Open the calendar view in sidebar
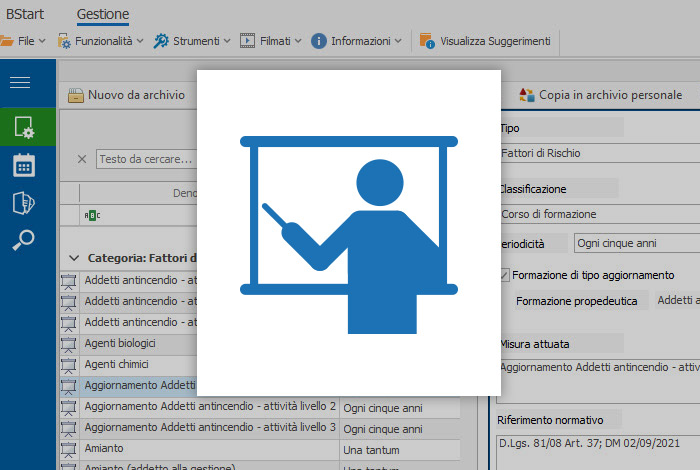This screenshot has width=700, height=470. [x=23, y=165]
